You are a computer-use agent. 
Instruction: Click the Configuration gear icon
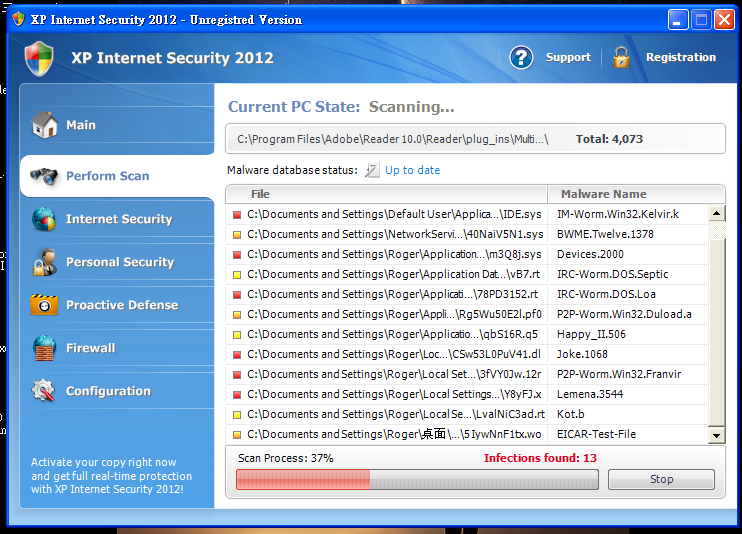click(x=44, y=391)
